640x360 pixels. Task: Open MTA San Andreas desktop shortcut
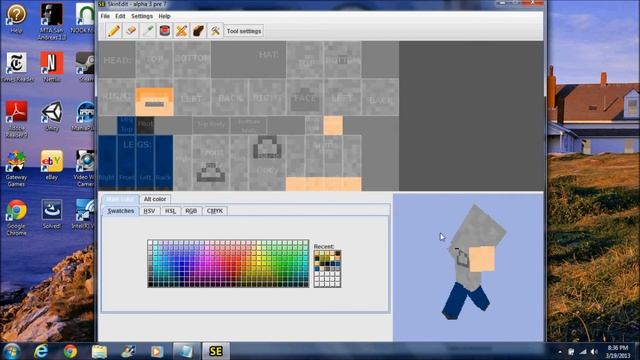52,22
